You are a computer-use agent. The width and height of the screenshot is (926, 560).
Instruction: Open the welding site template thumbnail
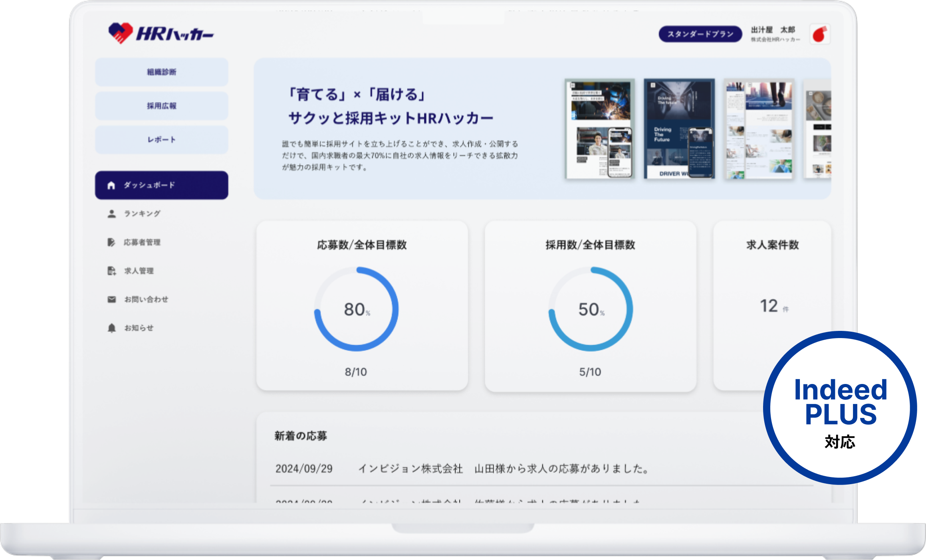tap(600, 129)
